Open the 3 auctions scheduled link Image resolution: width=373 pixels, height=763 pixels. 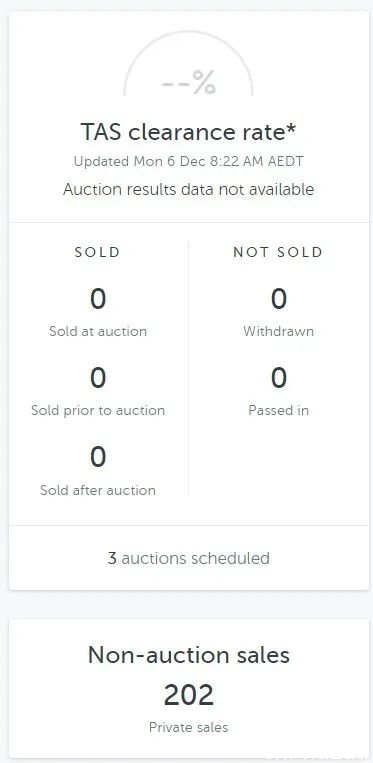point(189,558)
